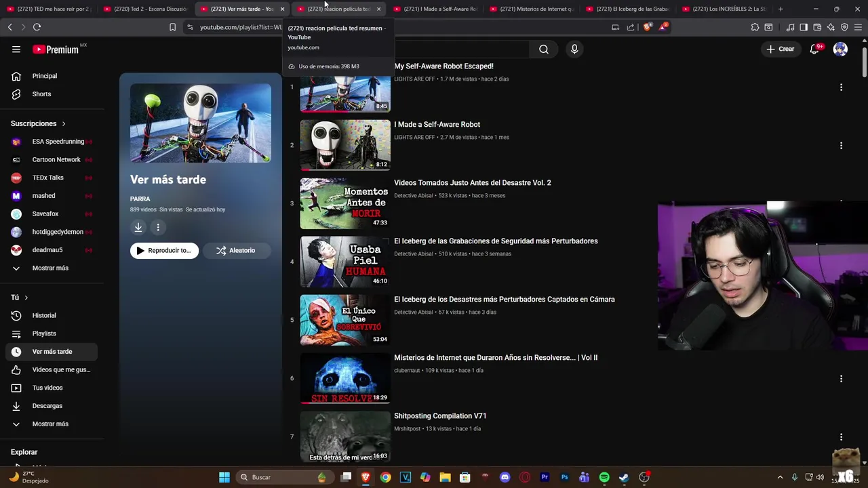This screenshot has height=488, width=868.
Task: Open Brave Shields lion icon
Action: (x=647, y=27)
